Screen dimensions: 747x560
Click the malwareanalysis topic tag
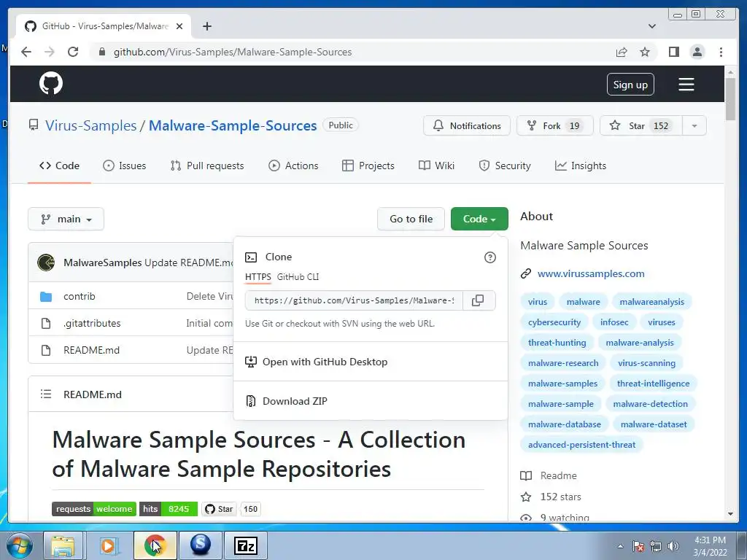[x=651, y=302]
